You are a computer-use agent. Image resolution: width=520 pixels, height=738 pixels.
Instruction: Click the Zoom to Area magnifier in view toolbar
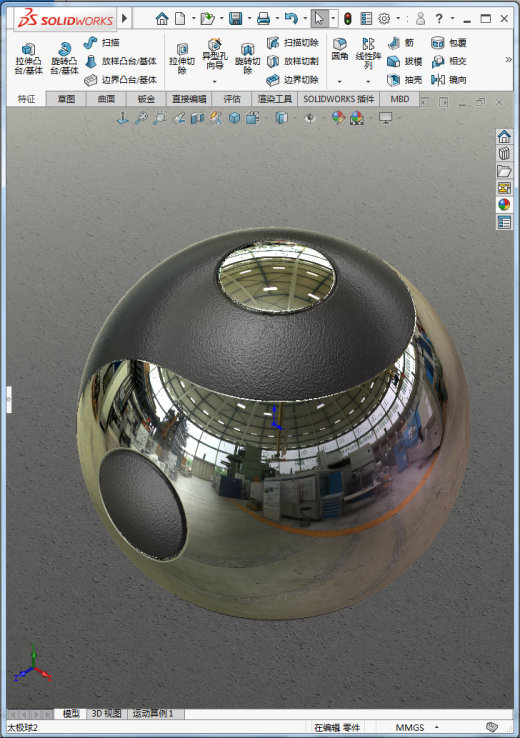click(160, 118)
